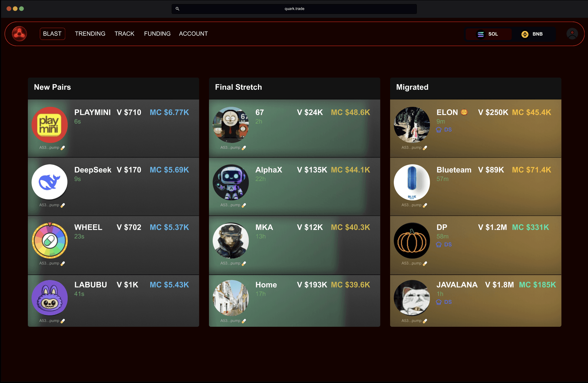The image size is (588, 383).
Task: Open the MKA captain token image
Action: point(231,240)
